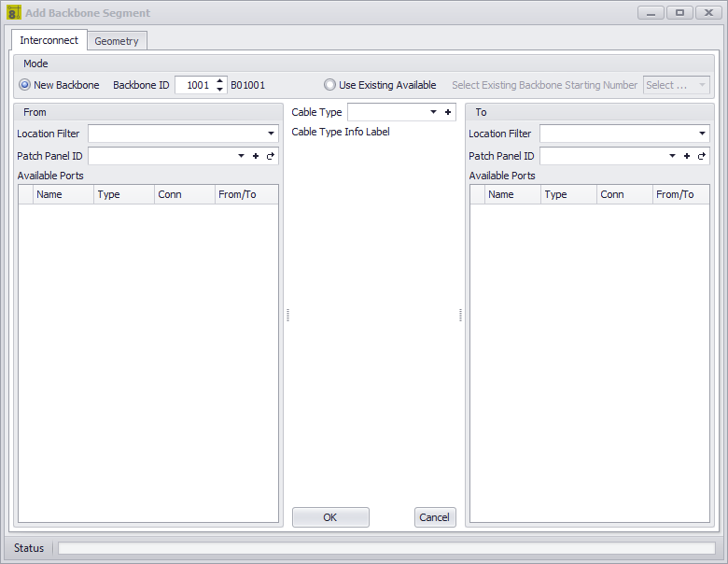The width and height of the screenshot is (728, 564).
Task: Open the From Patch Panel ID dropdown
Action: pos(241,156)
